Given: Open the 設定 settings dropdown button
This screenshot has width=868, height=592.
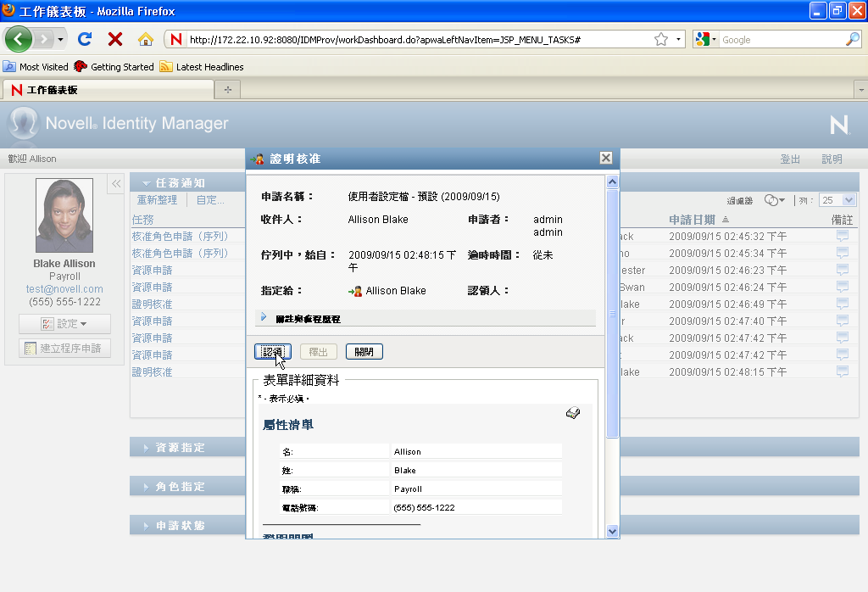Looking at the screenshot, I should click(x=64, y=324).
